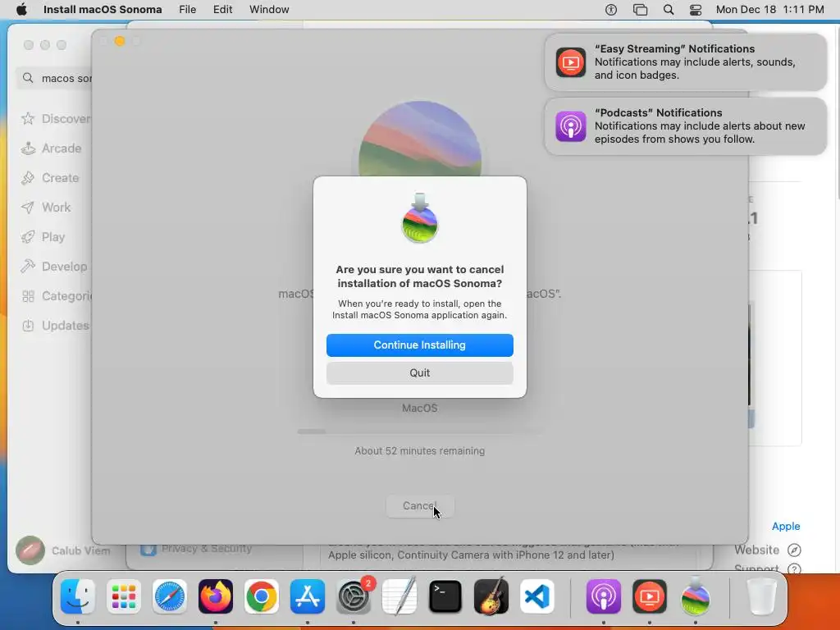Click the Categories grid icon in sidebar
The height and width of the screenshot is (630, 840).
pyautogui.click(x=28, y=295)
